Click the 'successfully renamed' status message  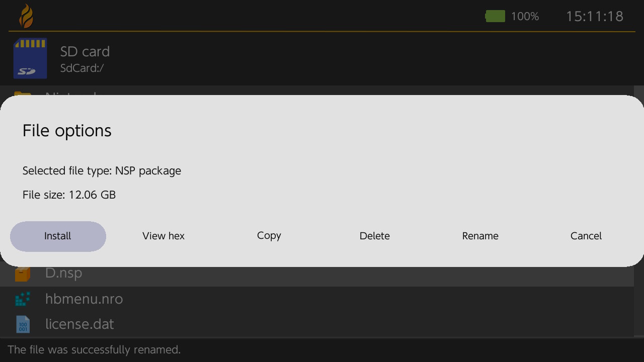click(x=94, y=350)
